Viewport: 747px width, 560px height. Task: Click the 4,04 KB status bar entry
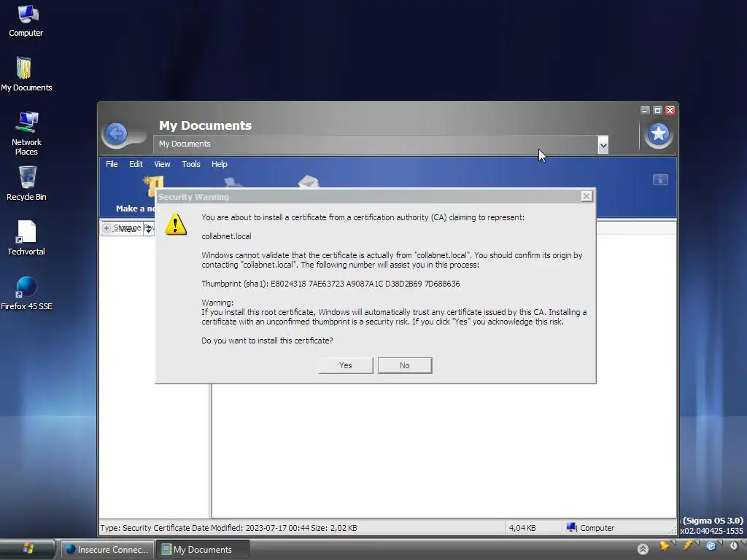[x=522, y=528]
